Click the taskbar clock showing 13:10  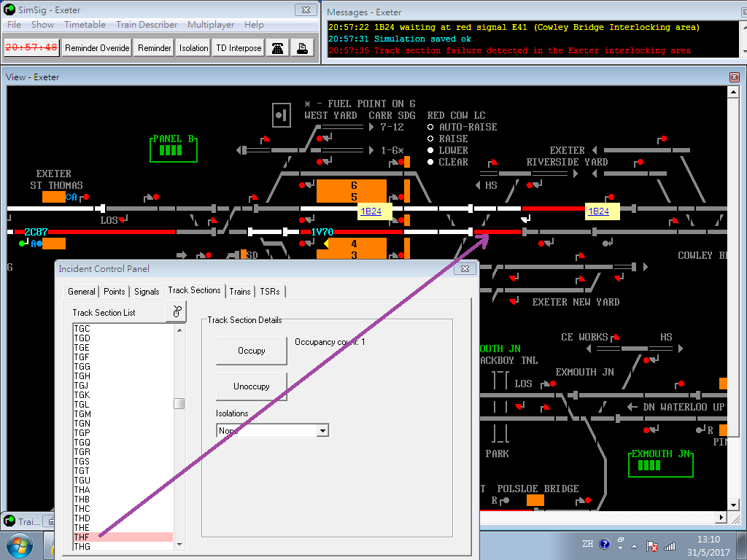coord(708,545)
